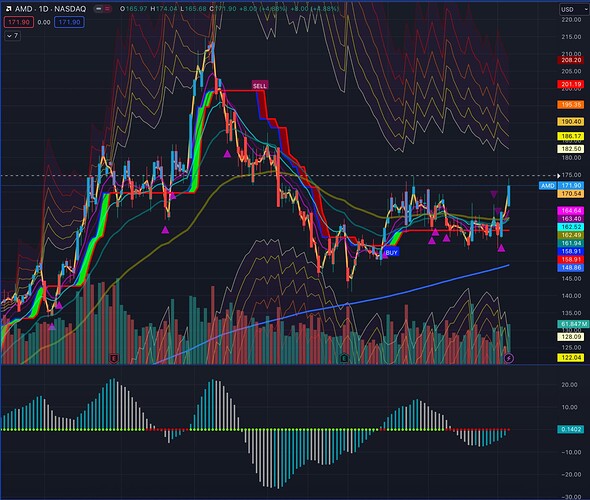This screenshot has height=500, width=590.
Task: Click the AMD logo icon in chart header
Action: tap(8, 9)
